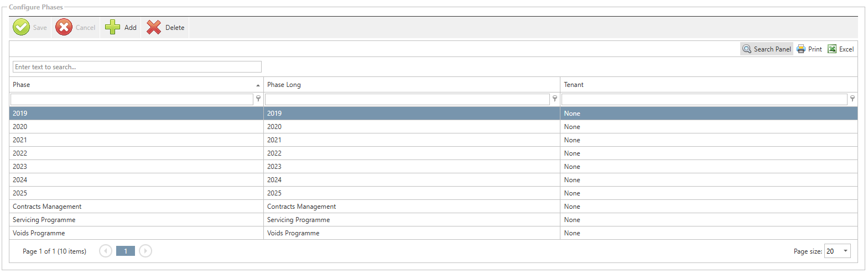Click the red Cancel icon
This screenshot has height=273, width=868.
[x=64, y=27]
